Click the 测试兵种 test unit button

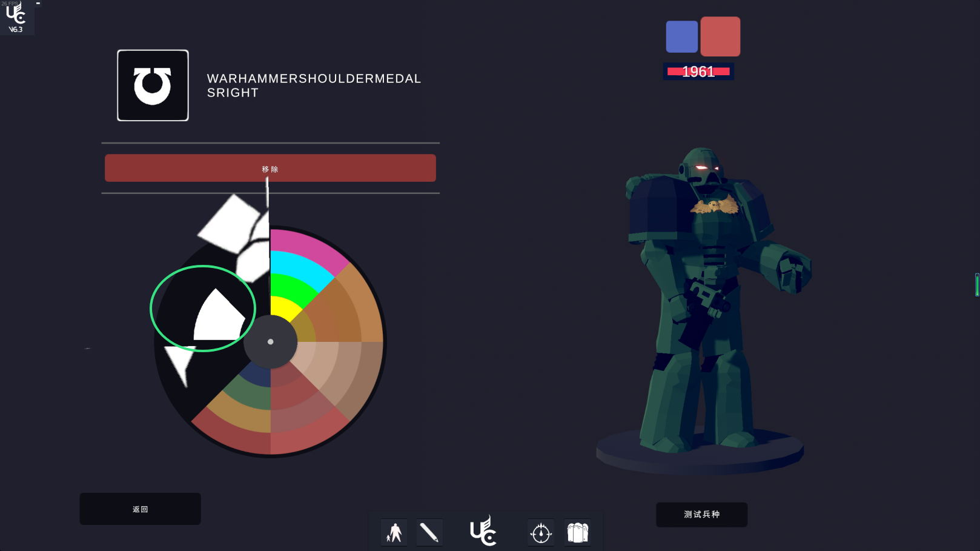pos(701,514)
